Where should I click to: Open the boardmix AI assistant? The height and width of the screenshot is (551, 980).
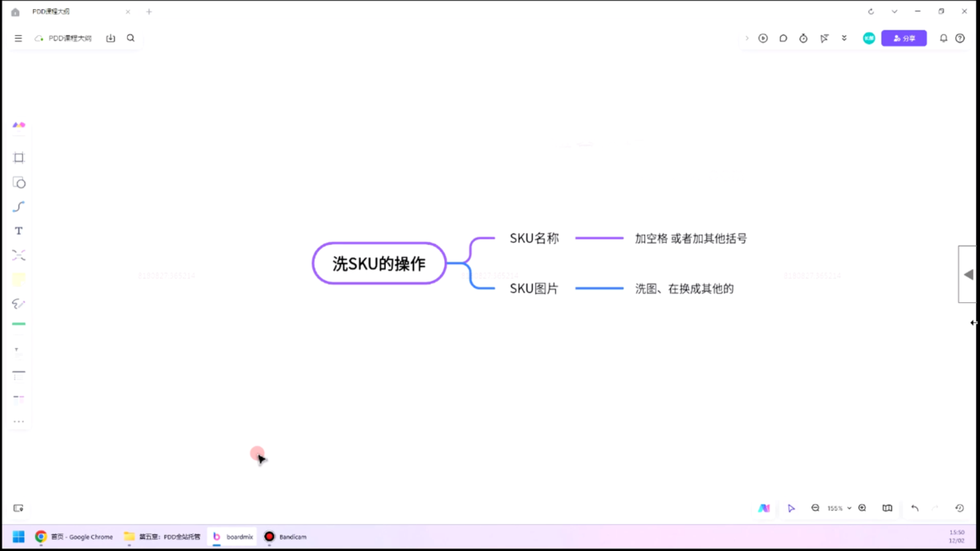(764, 508)
